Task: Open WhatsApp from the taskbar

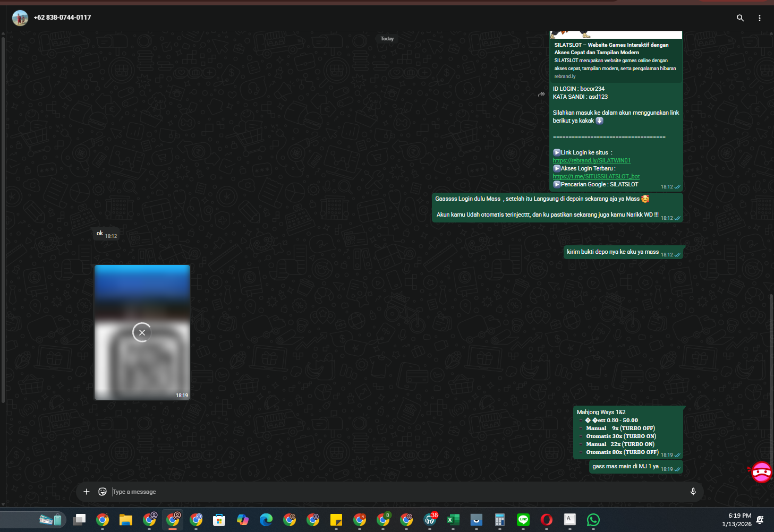Action: click(593, 520)
